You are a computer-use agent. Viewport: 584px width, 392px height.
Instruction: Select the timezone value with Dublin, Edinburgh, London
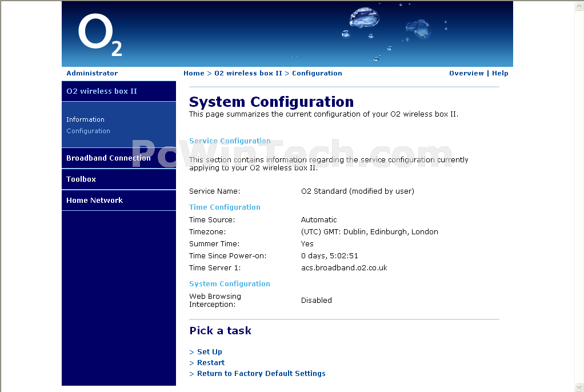coord(370,232)
